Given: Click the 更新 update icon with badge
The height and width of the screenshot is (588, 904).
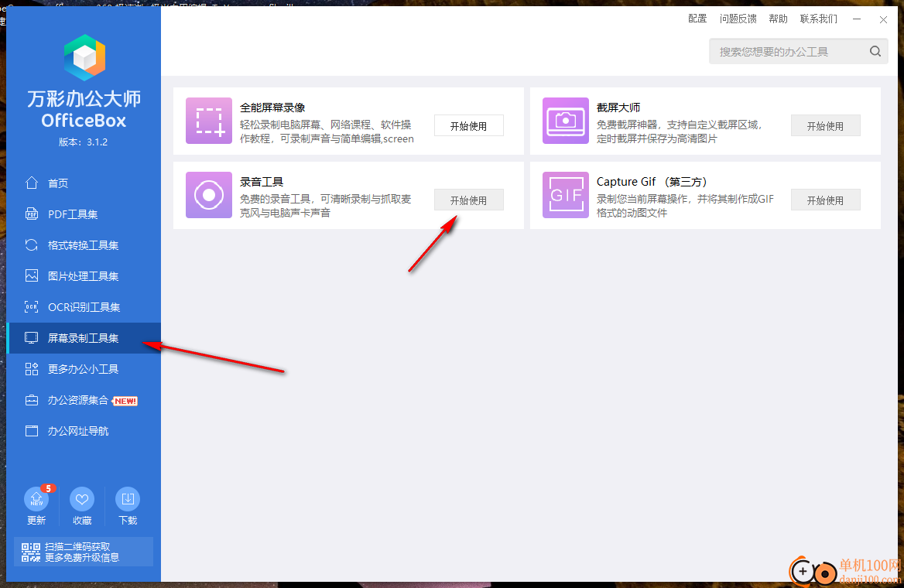Looking at the screenshot, I should tap(37, 499).
